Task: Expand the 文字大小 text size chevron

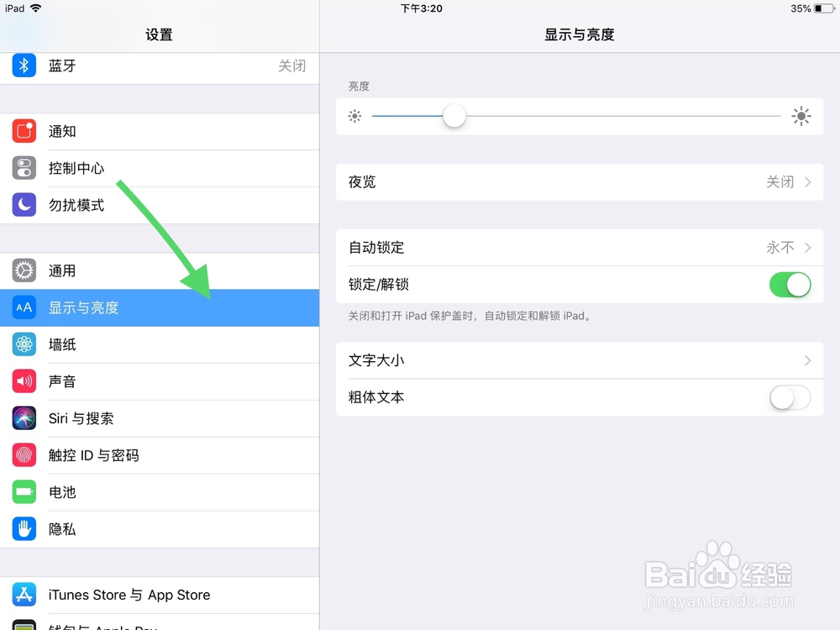Action: [x=808, y=360]
